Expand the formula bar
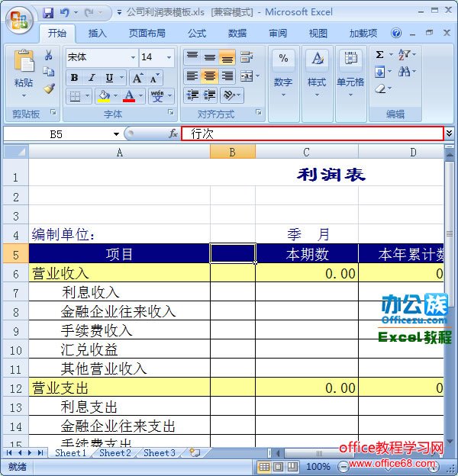The image size is (458, 476). coord(449,133)
